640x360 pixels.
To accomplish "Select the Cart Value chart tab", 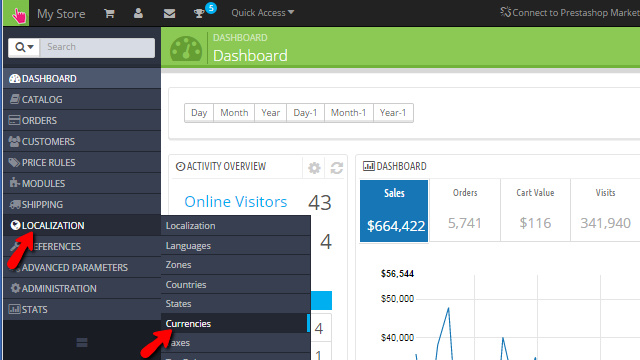I will [x=535, y=210].
